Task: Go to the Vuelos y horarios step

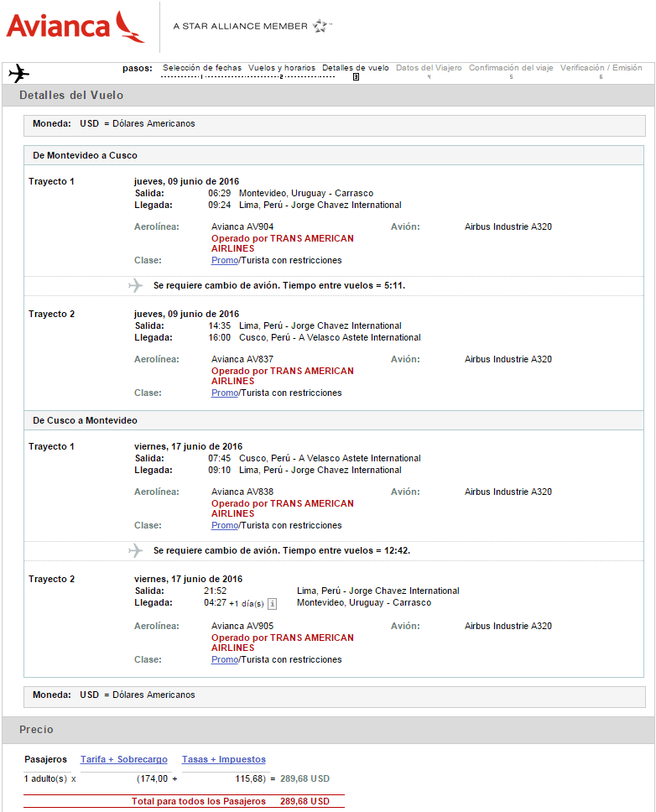Action: [x=282, y=68]
